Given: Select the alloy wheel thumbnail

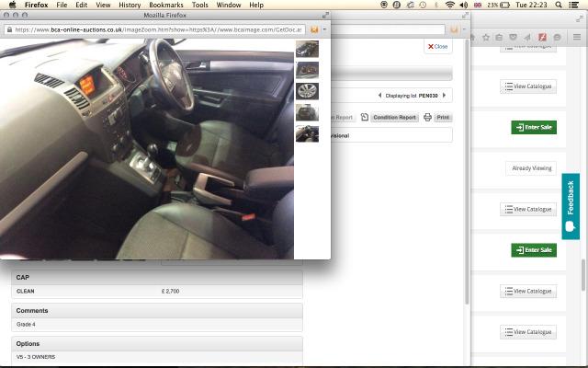Looking at the screenshot, I should point(307,91).
